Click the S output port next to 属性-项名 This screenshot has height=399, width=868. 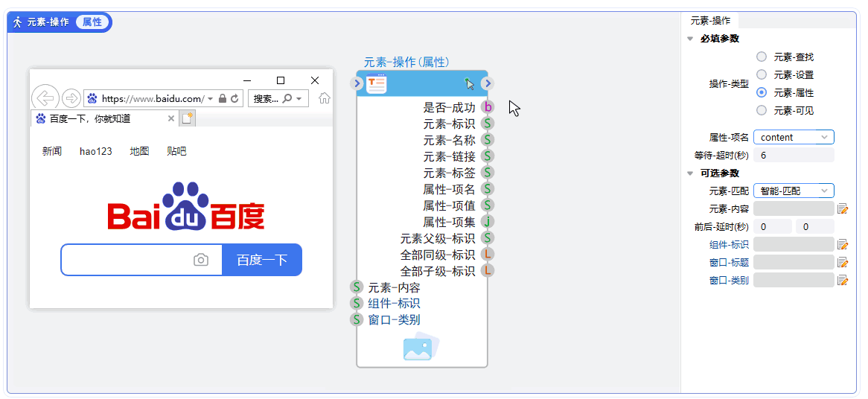[x=487, y=189]
